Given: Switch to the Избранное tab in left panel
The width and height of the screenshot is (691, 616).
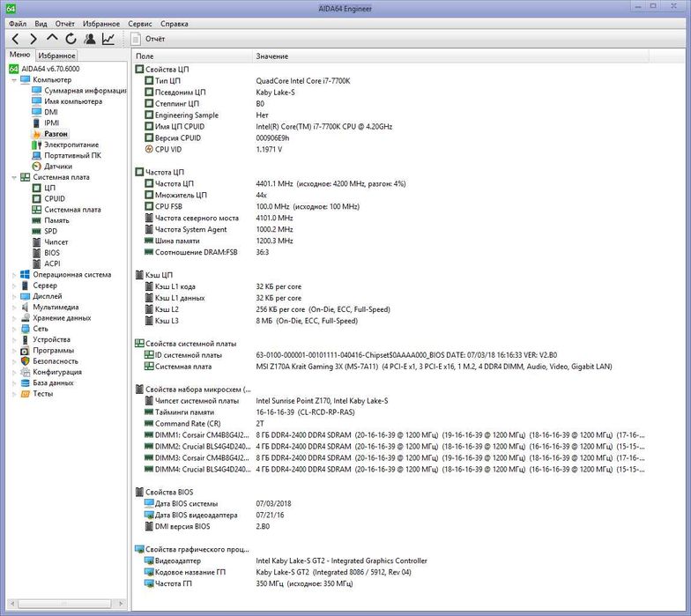Looking at the screenshot, I should pyautogui.click(x=56, y=56).
